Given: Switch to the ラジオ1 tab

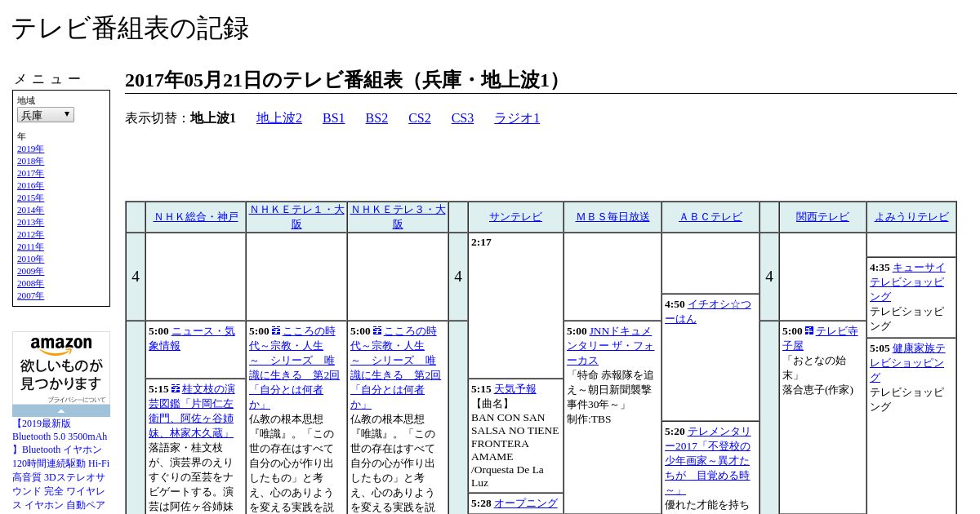Looking at the screenshot, I should tap(517, 118).
